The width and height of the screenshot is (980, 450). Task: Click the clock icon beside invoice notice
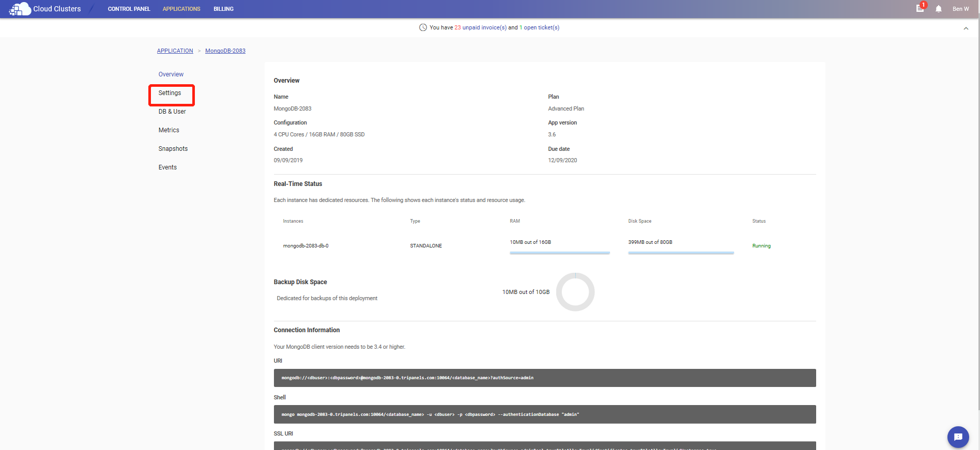coord(423,27)
